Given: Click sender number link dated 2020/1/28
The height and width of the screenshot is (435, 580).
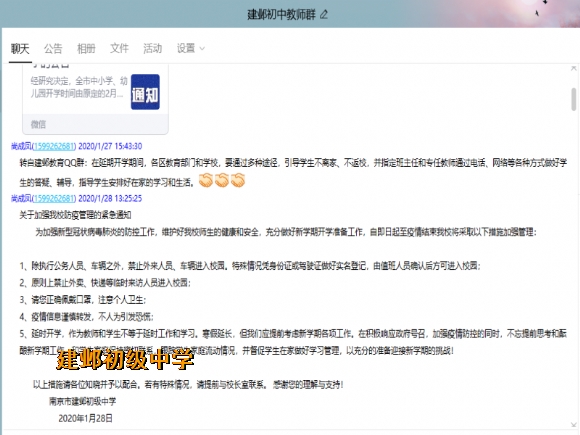Looking at the screenshot, I should (x=54, y=199).
